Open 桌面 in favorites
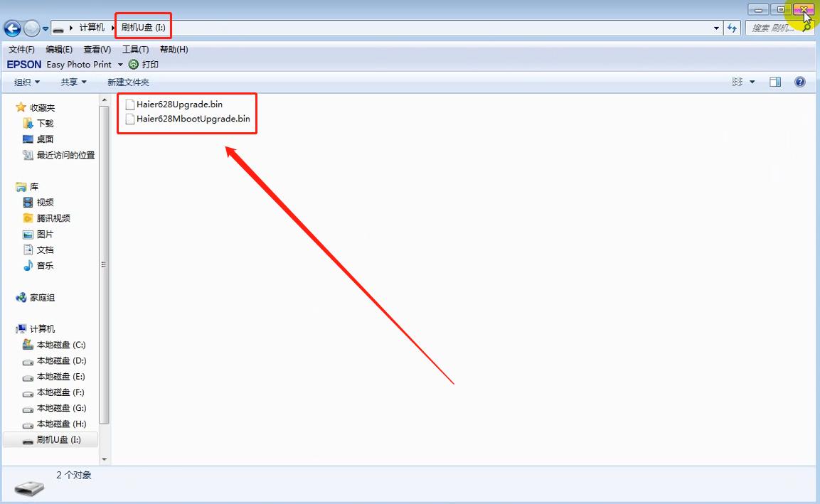820x504 pixels. click(45, 139)
